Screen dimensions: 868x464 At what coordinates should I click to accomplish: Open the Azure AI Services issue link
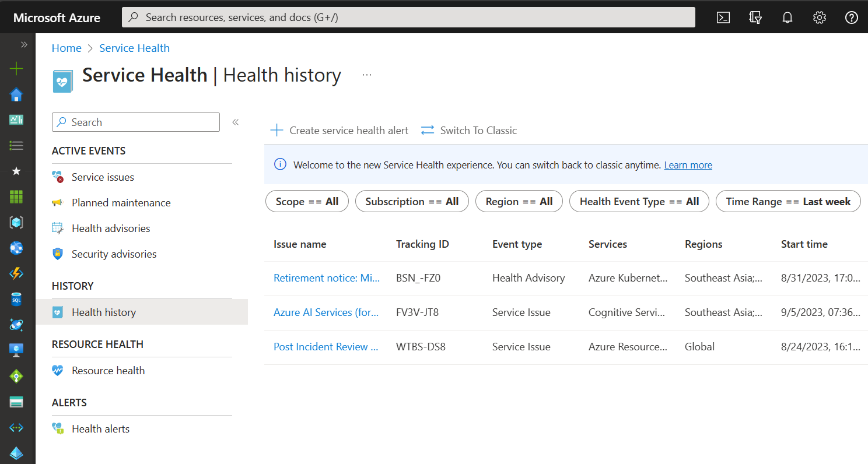(x=326, y=312)
